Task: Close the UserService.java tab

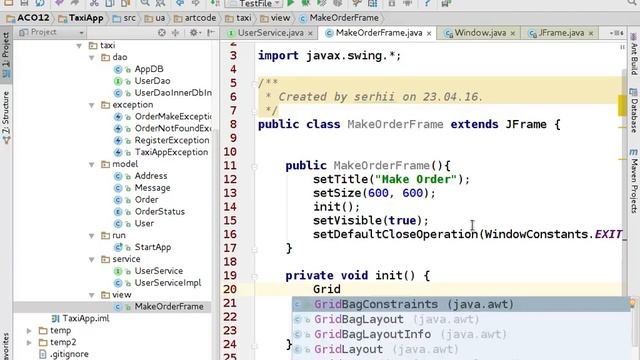Action: [x=311, y=33]
